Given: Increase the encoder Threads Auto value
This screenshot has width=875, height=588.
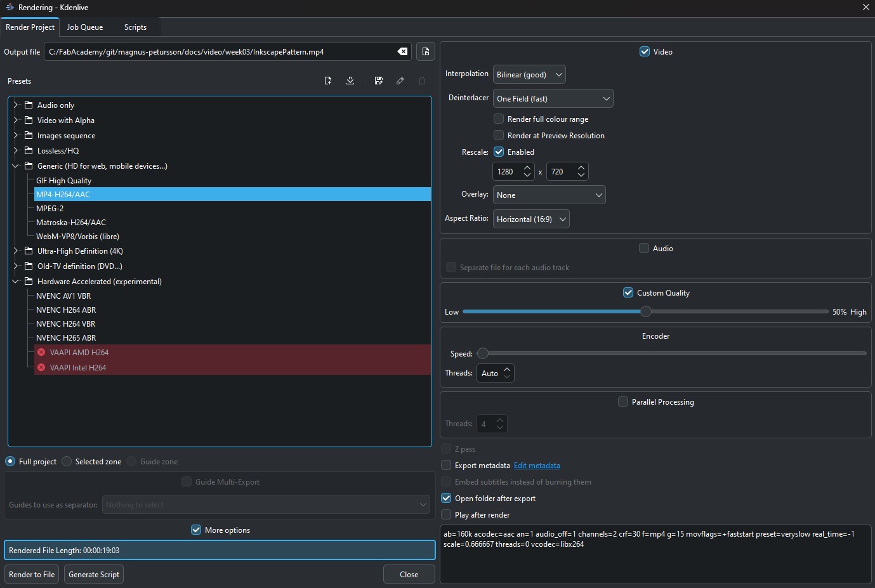Looking at the screenshot, I should [x=507, y=369].
